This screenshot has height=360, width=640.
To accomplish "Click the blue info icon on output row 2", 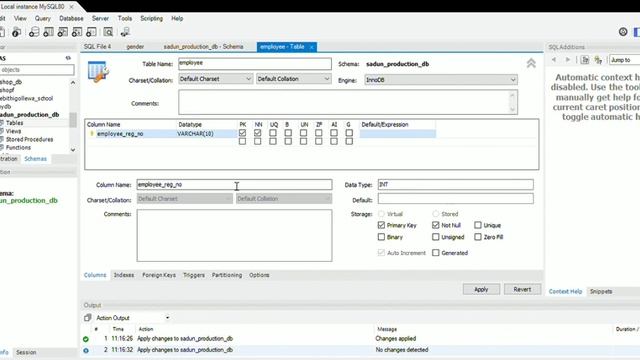I will [x=86, y=350].
